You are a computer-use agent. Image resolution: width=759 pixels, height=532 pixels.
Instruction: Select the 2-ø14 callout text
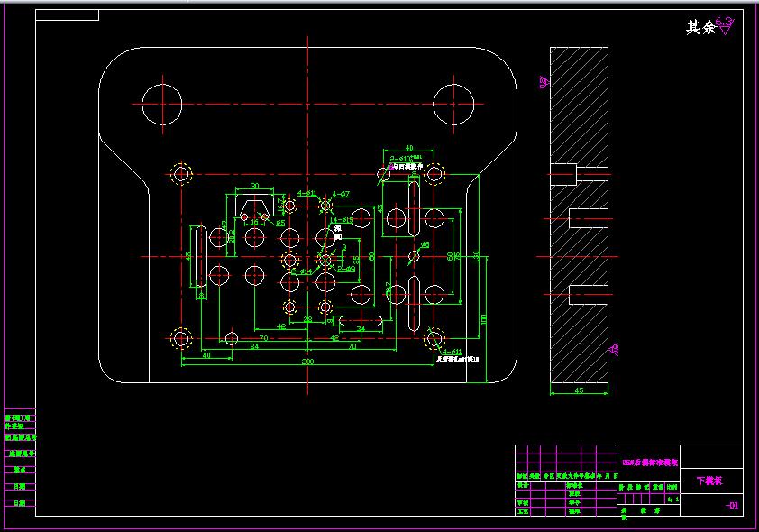point(303,271)
